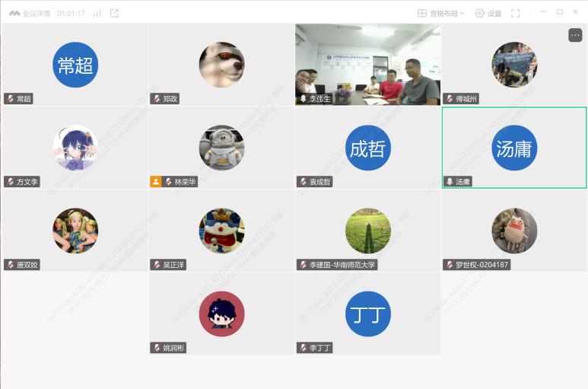Image resolution: width=588 pixels, height=389 pixels.
Task: Toggle the microphone icon for 汤庸
Action: click(450, 182)
